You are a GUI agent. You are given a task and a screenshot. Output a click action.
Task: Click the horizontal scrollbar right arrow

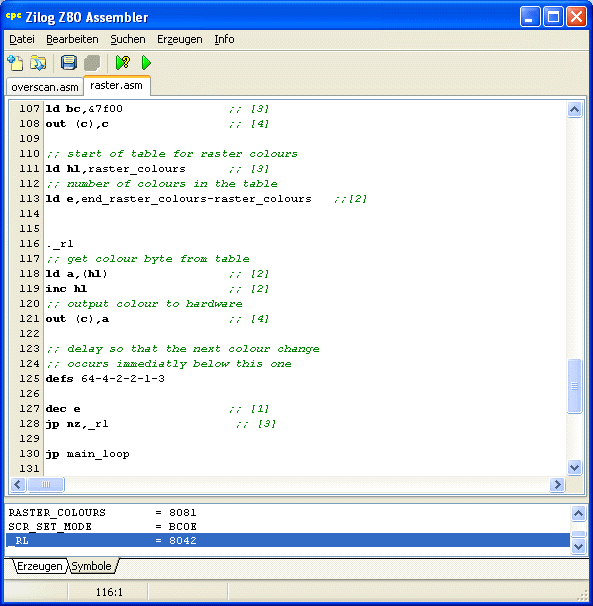pos(557,484)
